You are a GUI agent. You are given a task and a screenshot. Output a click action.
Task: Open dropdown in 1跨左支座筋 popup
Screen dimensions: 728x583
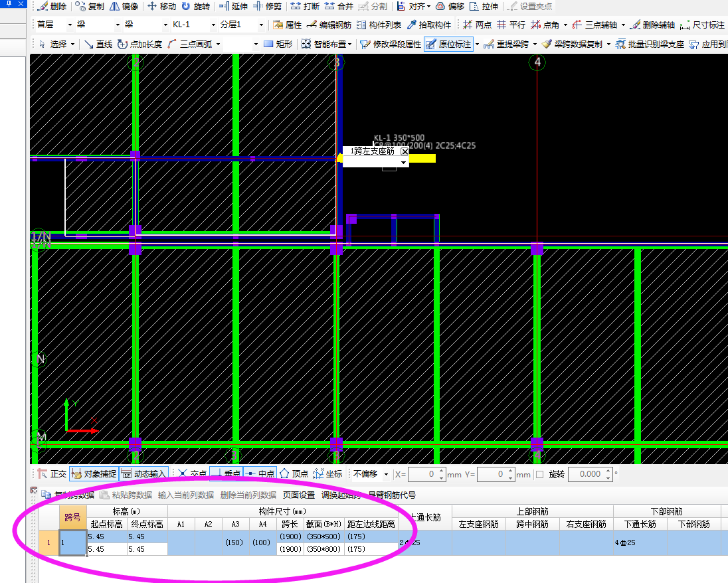(x=403, y=163)
